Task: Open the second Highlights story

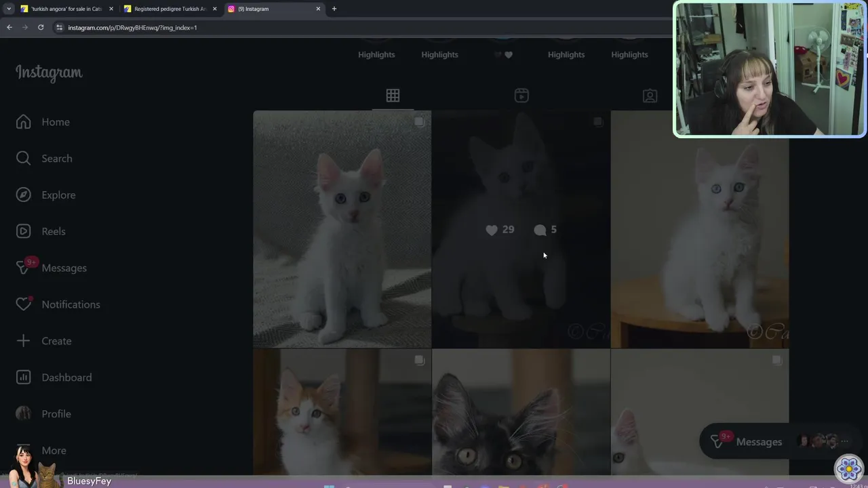Action: [x=439, y=54]
